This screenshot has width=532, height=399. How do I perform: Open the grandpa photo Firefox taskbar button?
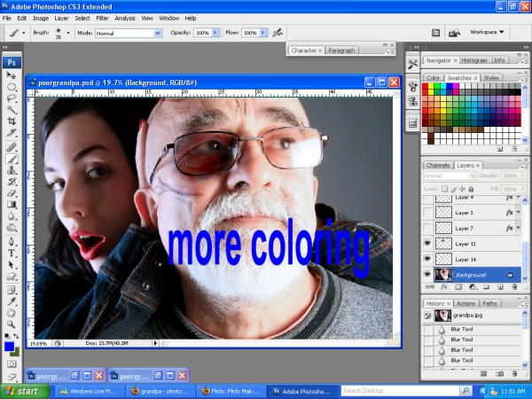coord(160,391)
